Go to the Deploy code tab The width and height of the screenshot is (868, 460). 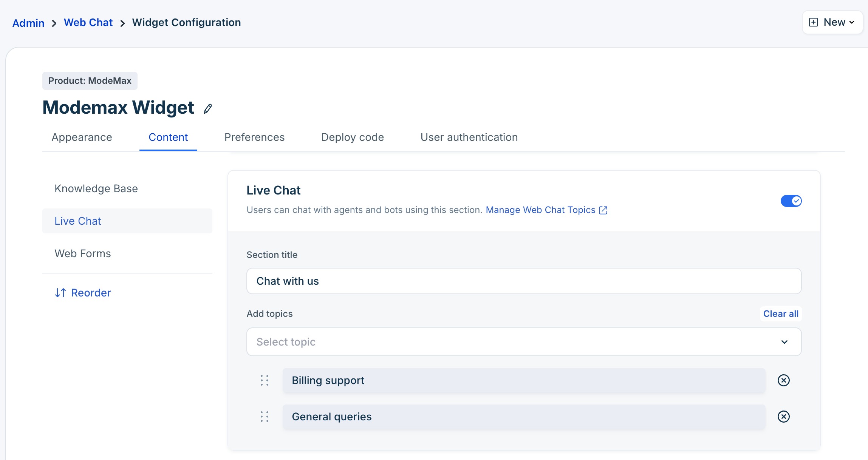click(x=352, y=137)
